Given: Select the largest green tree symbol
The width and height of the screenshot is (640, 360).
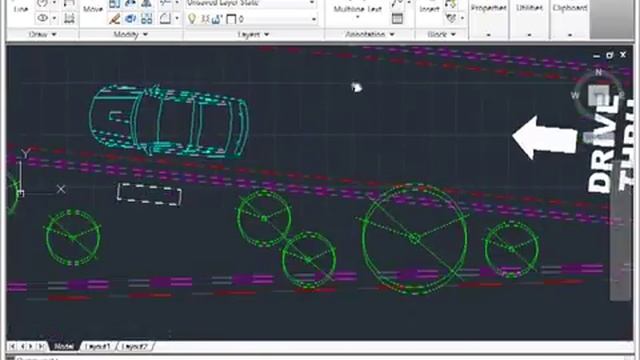Looking at the screenshot, I should point(415,239).
